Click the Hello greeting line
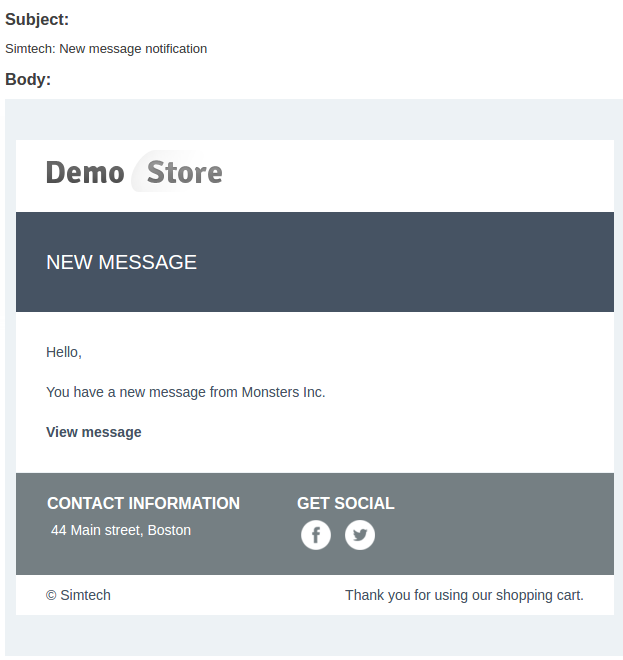Screen dimensions: 623x660 click(x=64, y=352)
